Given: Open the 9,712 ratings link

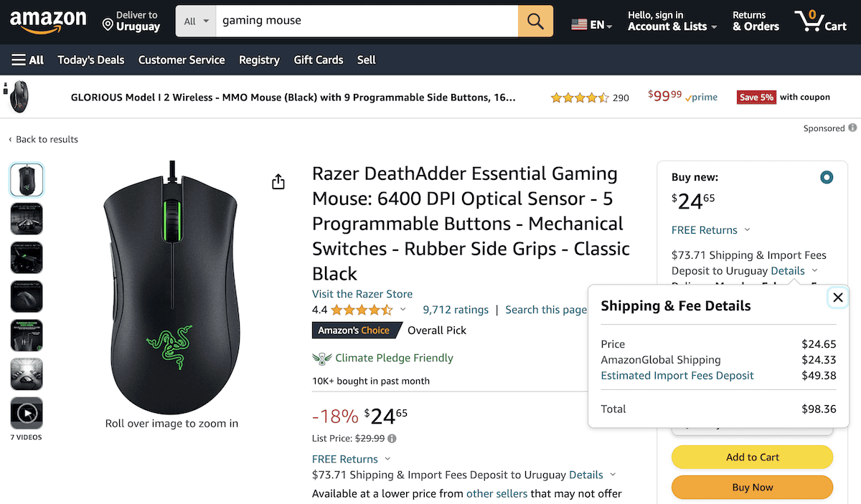Looking at the screenshot, I should pyautogui.click(x=456, y=310).
